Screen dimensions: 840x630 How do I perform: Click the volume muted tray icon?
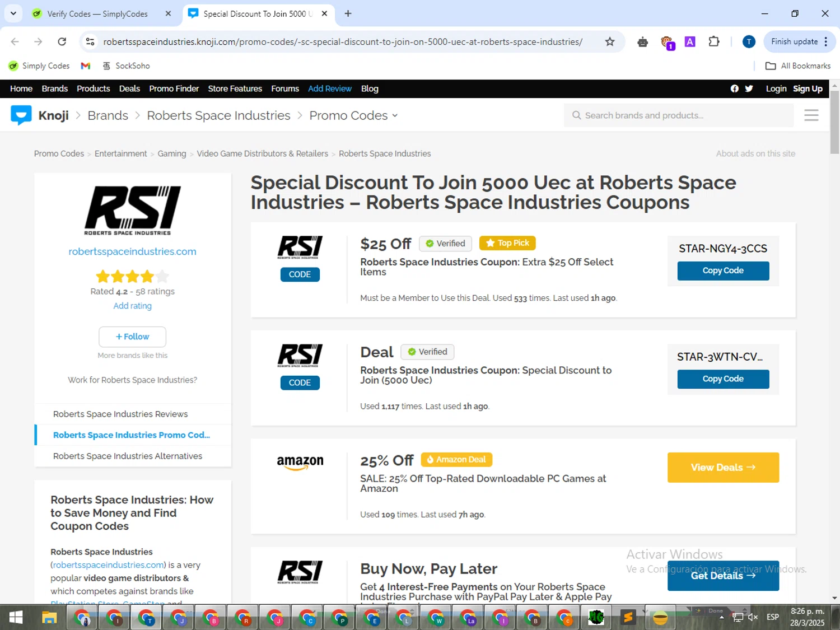click(753, 617)
